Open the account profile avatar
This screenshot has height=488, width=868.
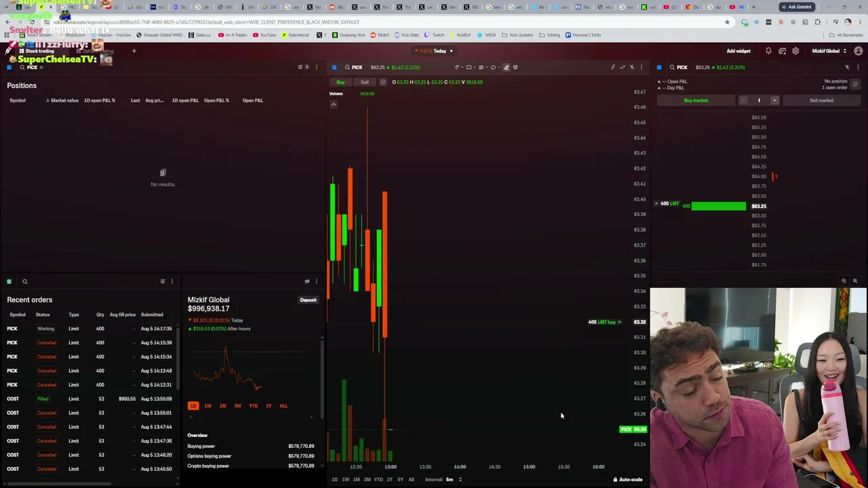859,51
